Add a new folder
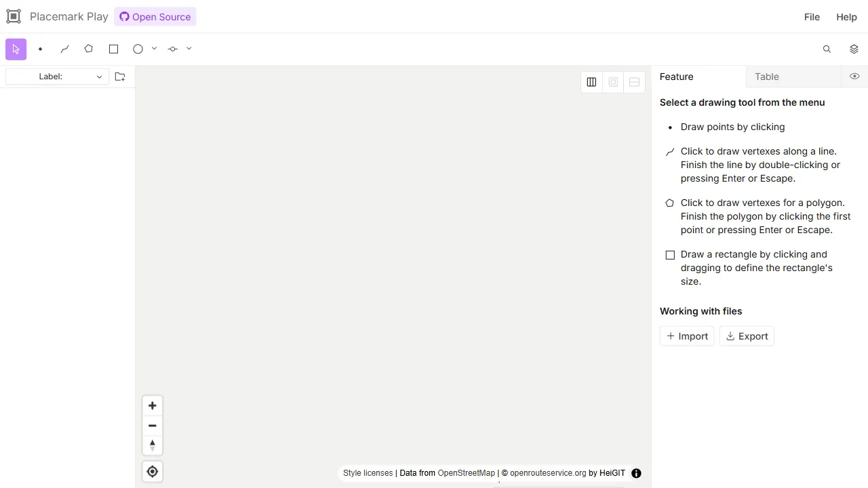The width and height of the screenshot is (868, 488). [x=120, y=77]
